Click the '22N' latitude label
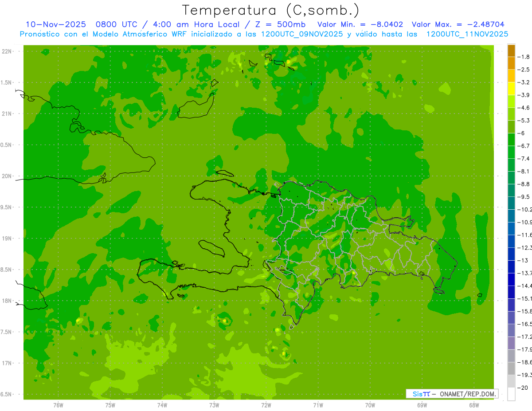This screenshot has width=532, height=411. [7, 51]
